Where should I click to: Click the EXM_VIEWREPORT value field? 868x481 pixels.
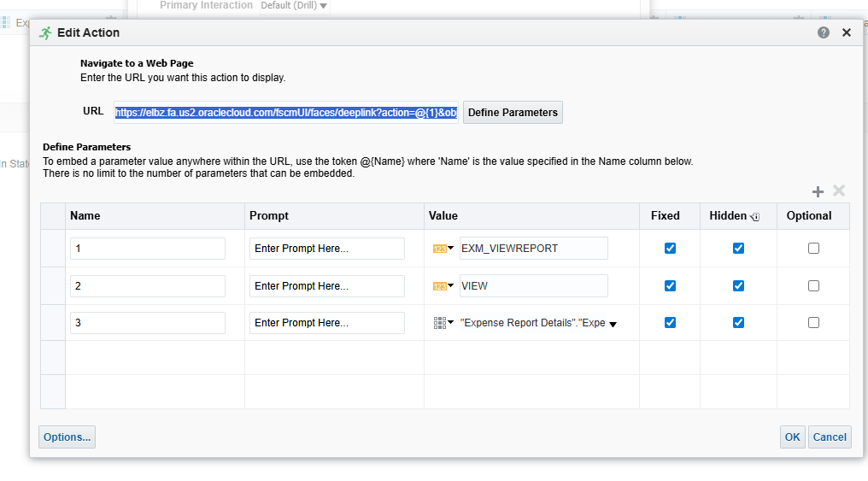533,249
